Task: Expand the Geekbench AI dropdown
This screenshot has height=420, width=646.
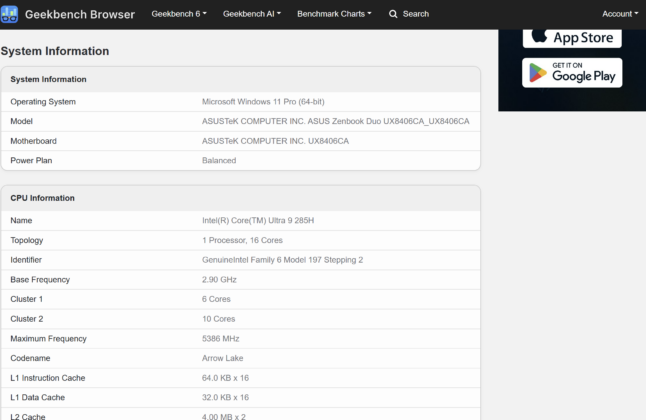Action: pos(252,14)
